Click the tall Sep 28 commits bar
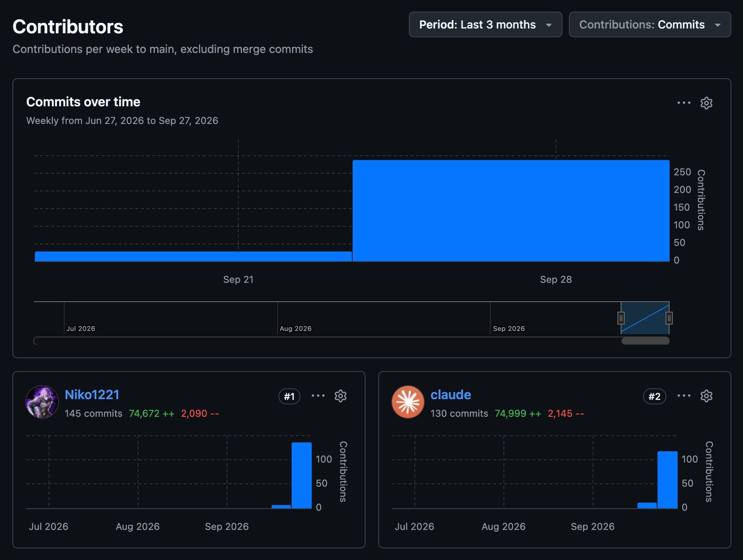 [511, 211]
